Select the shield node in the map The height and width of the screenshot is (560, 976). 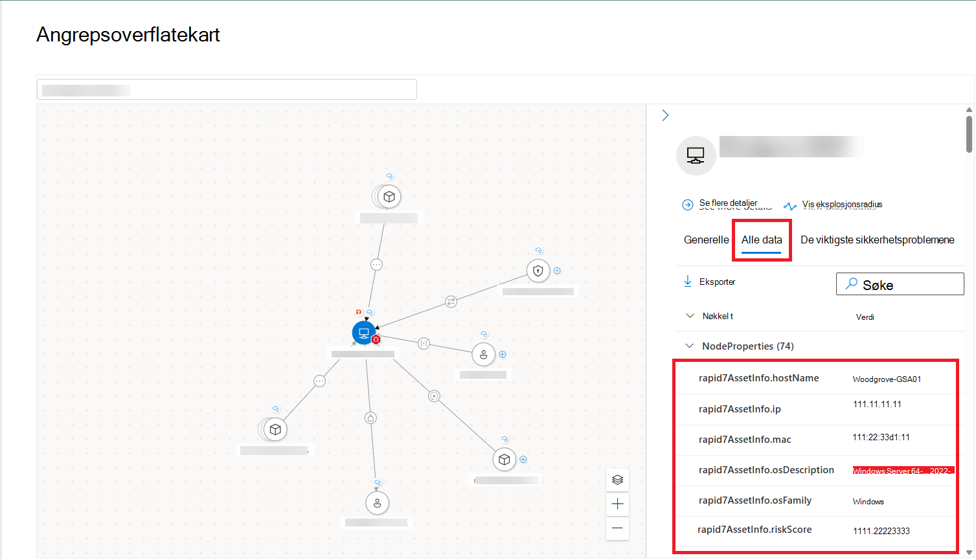pos(538,271)
